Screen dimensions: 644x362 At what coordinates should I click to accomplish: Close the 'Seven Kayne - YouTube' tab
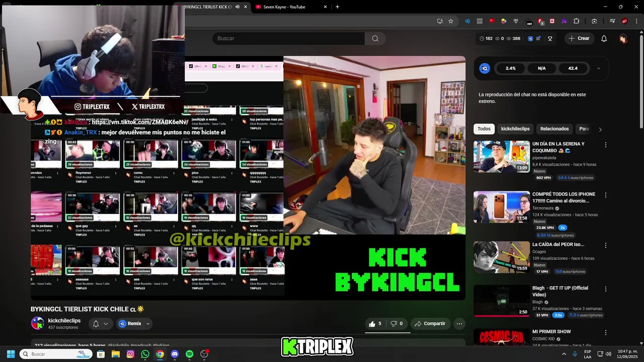tap(325, 7)
